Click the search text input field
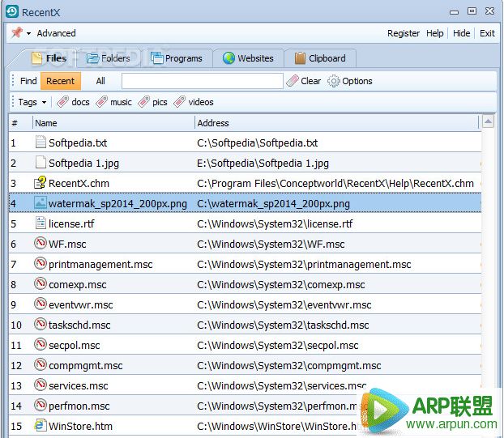Screen dimensions: 504x438 point(203,81)
